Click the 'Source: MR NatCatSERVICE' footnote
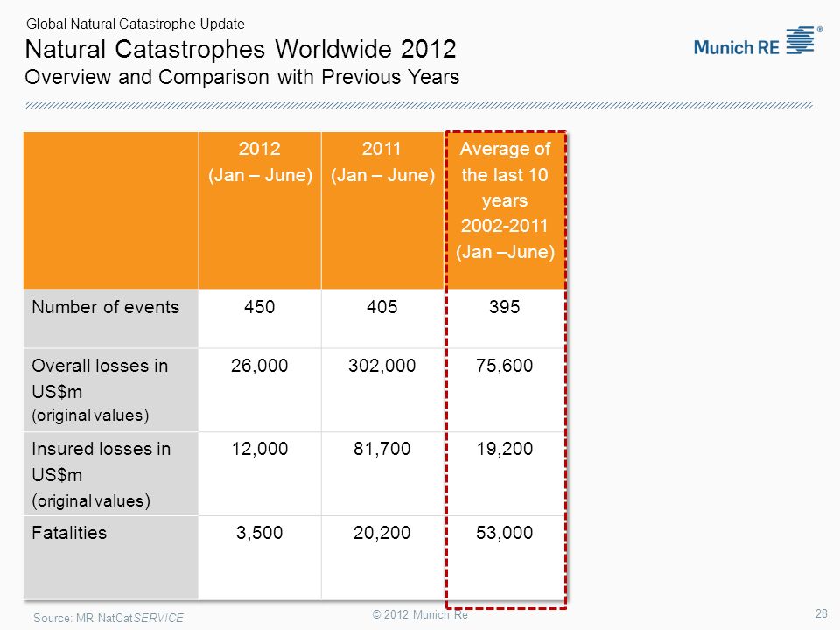840x630 pixels. 108,619
